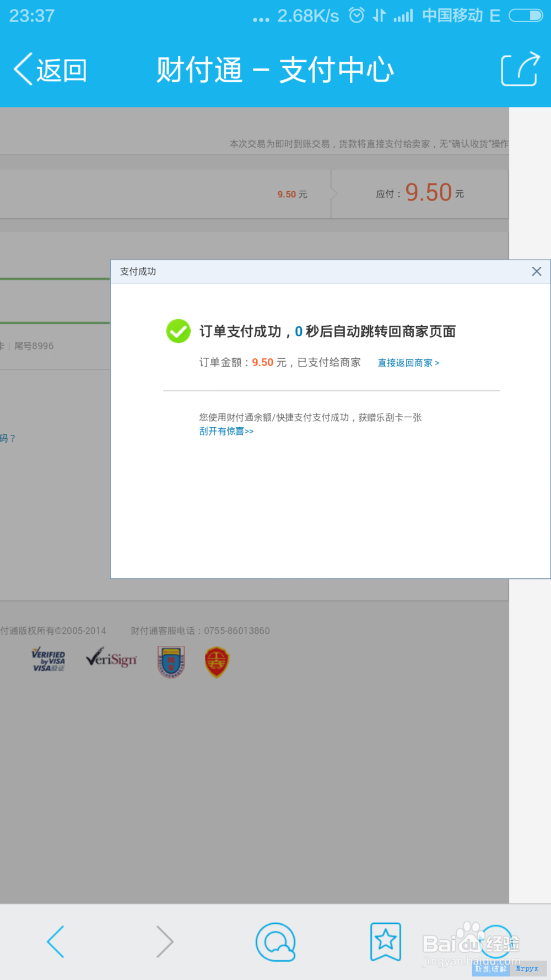Select the small 9.50 元 order amount

292,194
